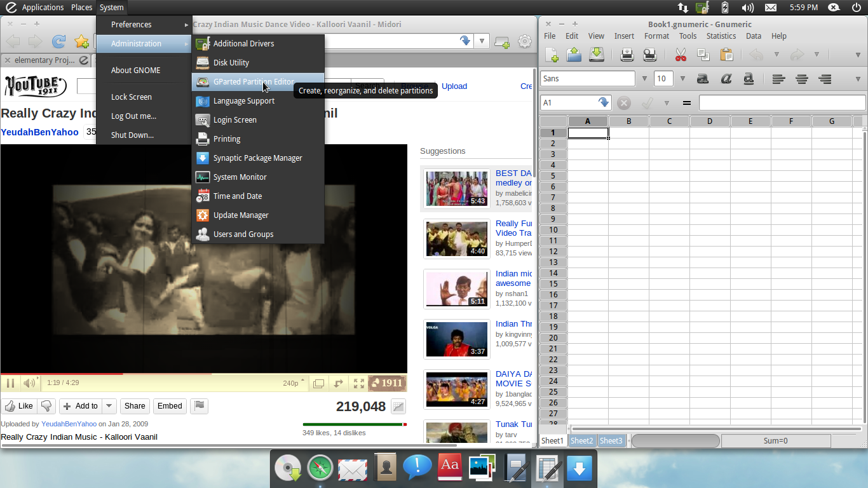The height and width of the screenshot is (488, 868).
Task: Expand the format toolbar overflow arrow in Gnumeric
Action: point(858,79)
